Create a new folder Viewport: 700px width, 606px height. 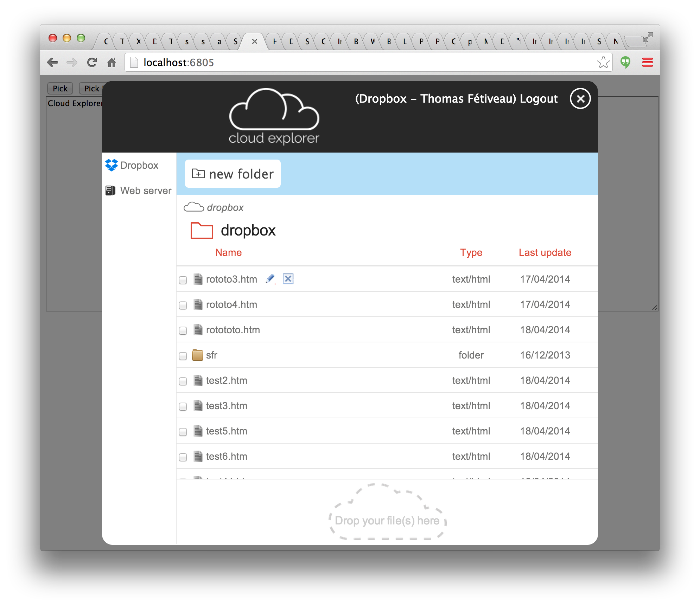pos(233,174)
